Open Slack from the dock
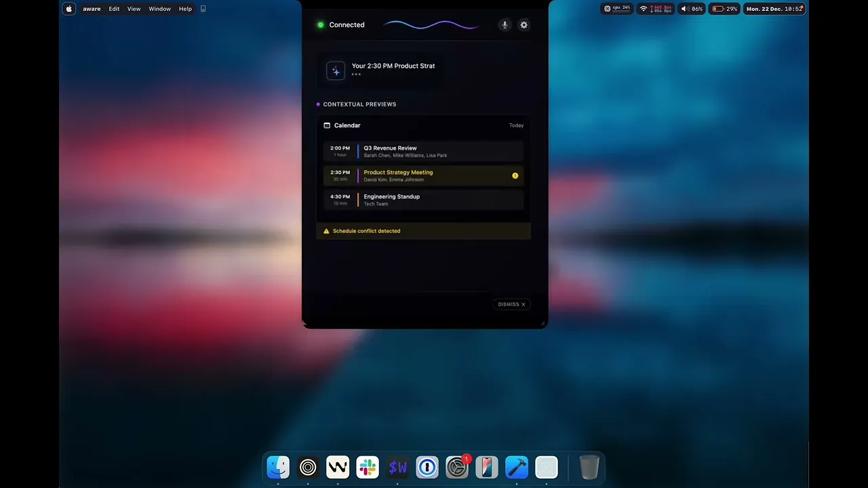The height and width of the screenshot is (488, 868). [368, 467]
